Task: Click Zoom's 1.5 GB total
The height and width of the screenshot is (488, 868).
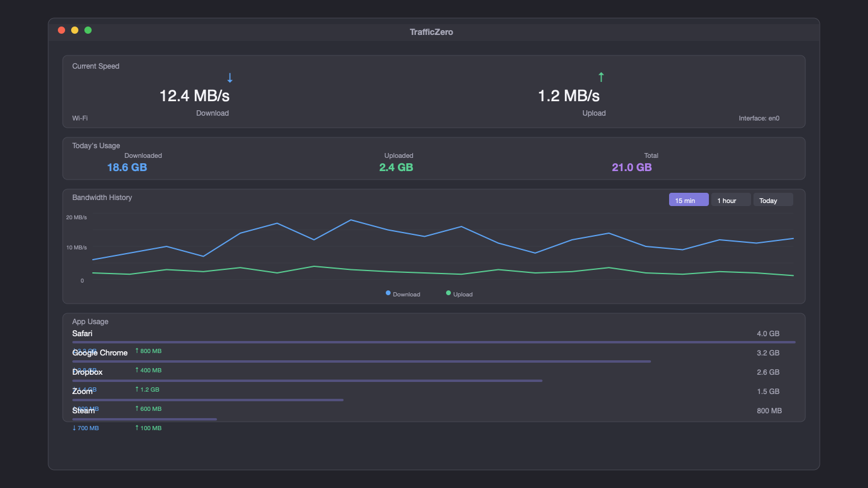Action: tap(768, 392)
